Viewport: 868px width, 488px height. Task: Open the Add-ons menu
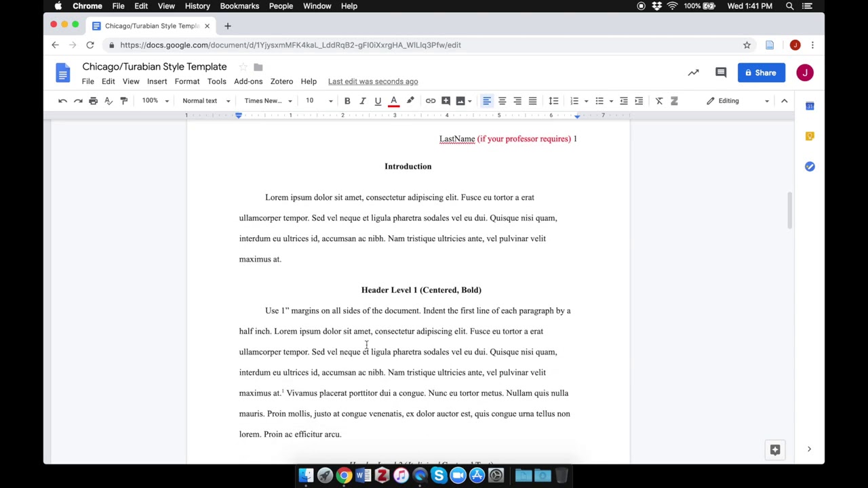pyautogui.click(x=248, y=81)
